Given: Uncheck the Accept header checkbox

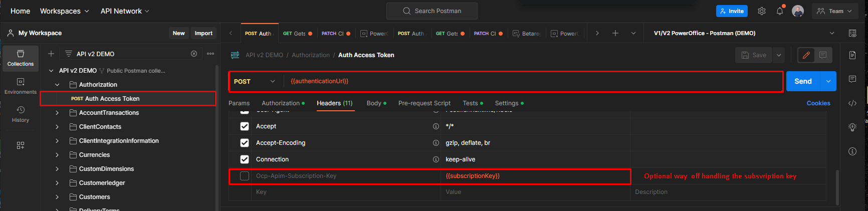Looking at the screenshot, I should tap(245, 126).
